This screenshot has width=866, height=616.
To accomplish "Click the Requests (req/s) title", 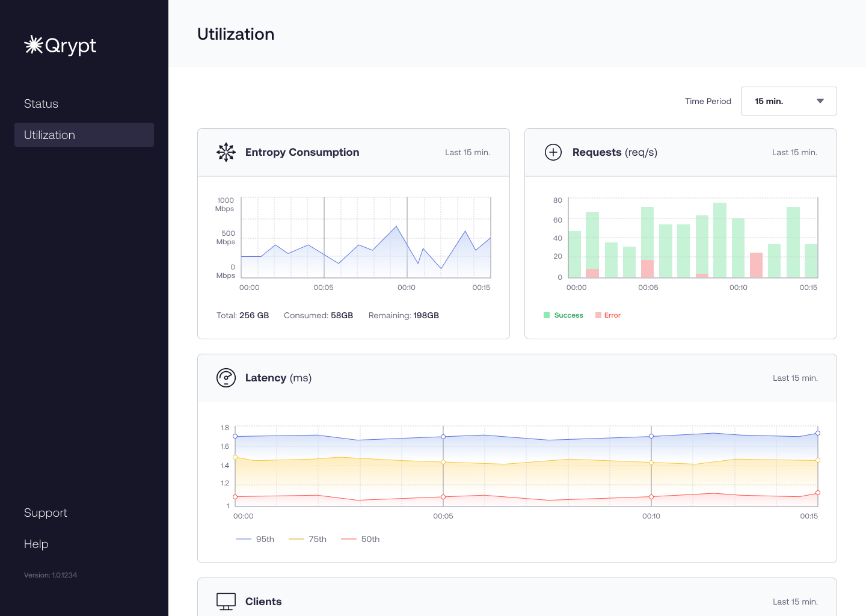I will click(x=615, y=152).
